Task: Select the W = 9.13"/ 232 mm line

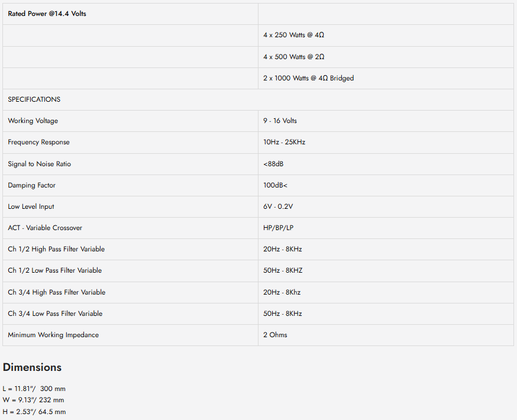Action: pos(33,400)
